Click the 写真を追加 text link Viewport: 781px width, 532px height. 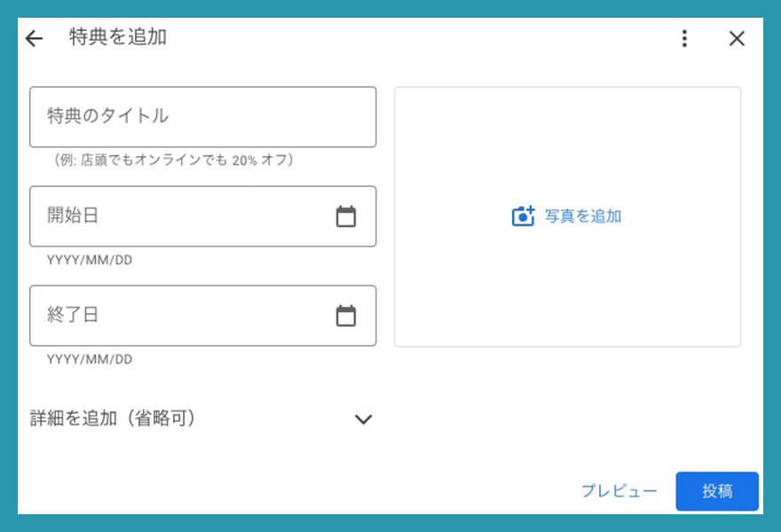[583, 215]
